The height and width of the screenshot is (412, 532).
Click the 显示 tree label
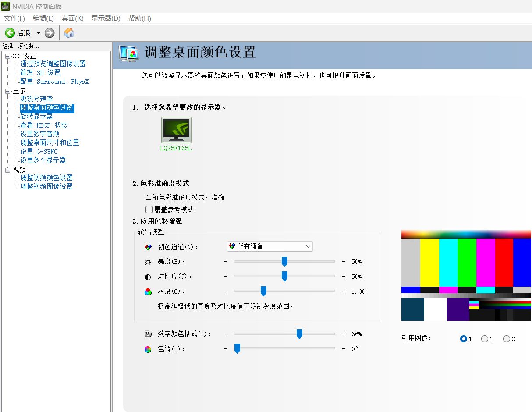19,91
